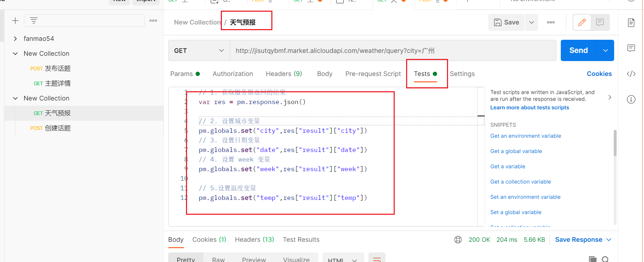
Task: Insert snippet Set an environment variable
Action: coord(525,197)
